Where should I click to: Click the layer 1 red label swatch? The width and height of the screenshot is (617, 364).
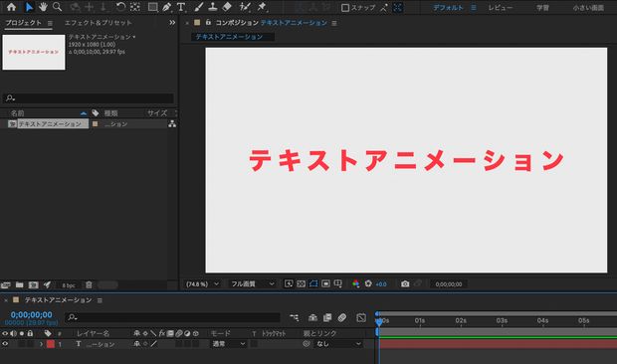(x=51, y=344)
